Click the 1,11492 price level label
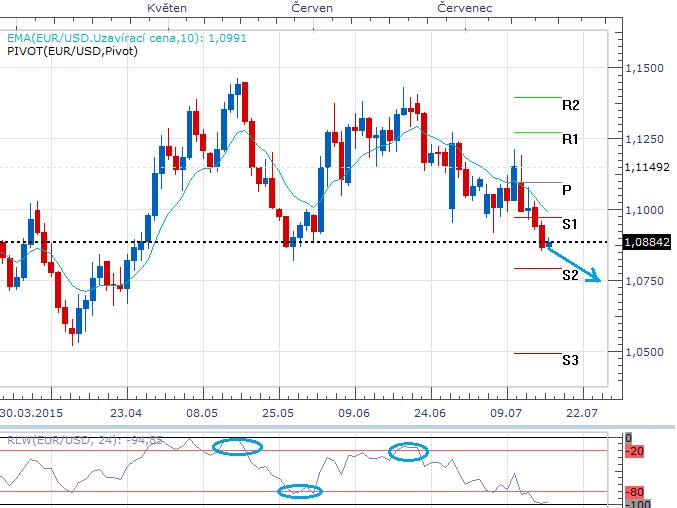Image resolution: width=677 pixels, height=508 pixels. (644, 167)
